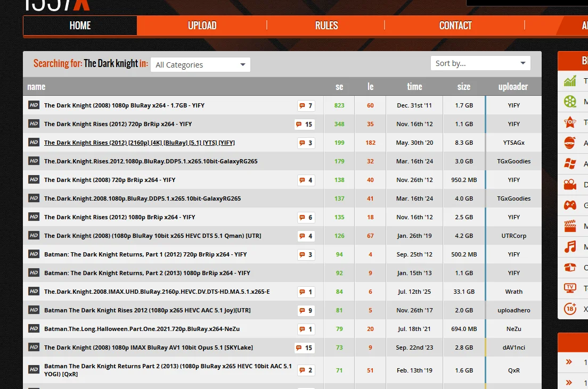Open the RULES page
The image size is (588, 389).
326,26
